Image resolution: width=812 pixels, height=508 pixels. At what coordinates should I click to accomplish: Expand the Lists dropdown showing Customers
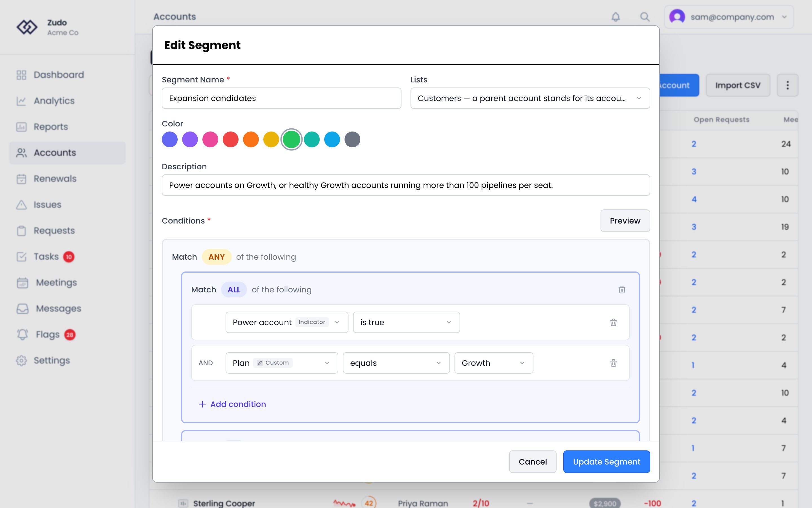(530, 98)
